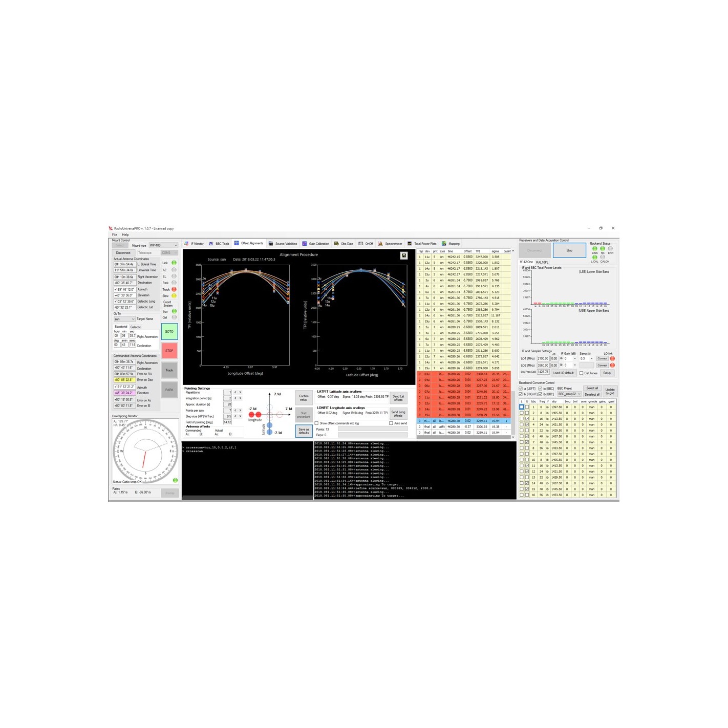This screenshot has height=728, width=728.
Task: Click the Backend ERR status LED
Action: point(610,249)
